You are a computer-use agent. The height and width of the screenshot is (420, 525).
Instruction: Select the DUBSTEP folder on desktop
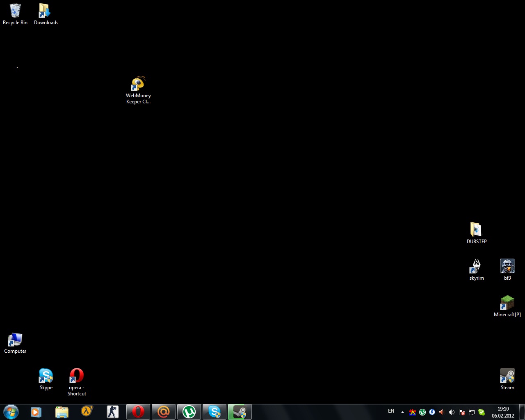click(477, 233)
